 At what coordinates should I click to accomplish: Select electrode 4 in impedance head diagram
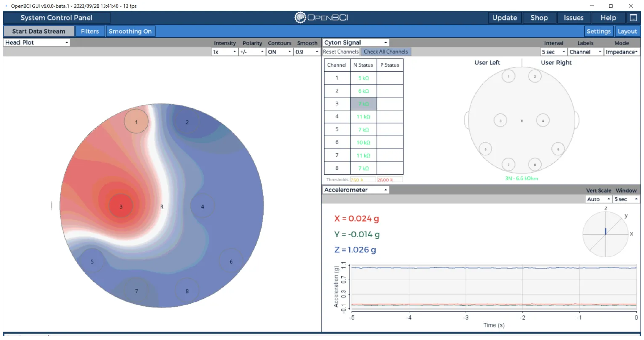click(x=543, y=121)
